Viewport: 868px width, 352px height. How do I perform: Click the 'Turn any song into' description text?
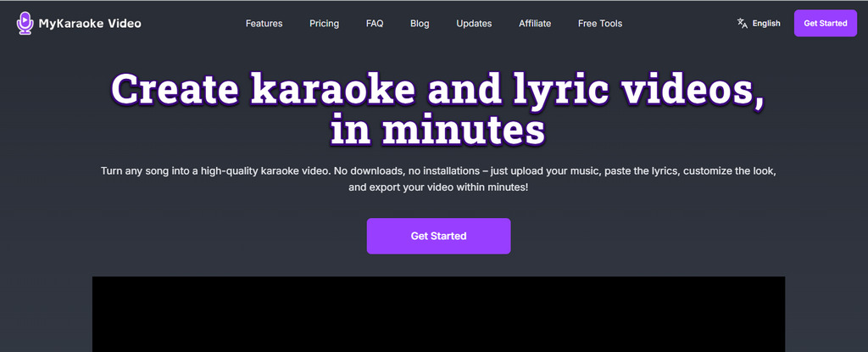(438, 179)
